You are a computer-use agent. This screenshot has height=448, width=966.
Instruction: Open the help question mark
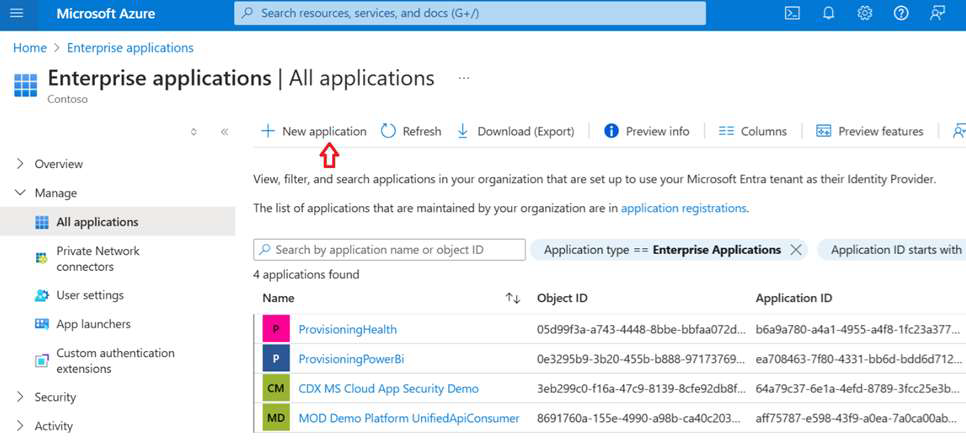click(901, 14)
